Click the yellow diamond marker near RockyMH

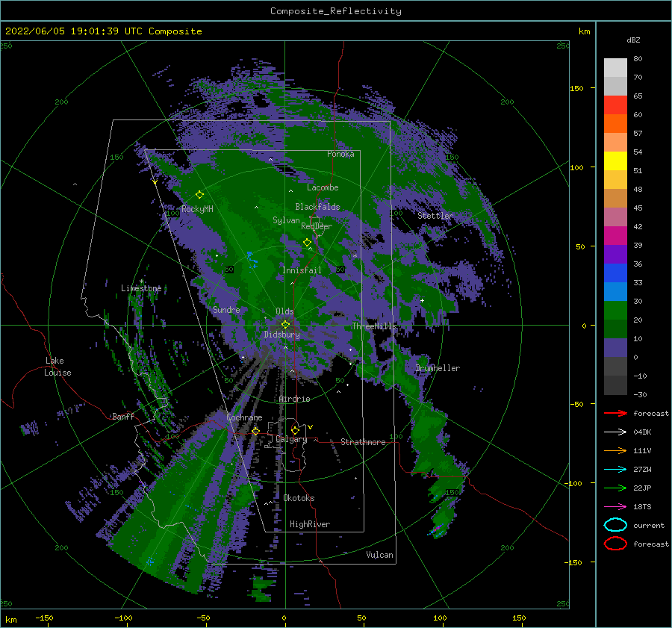coord(199,195)
